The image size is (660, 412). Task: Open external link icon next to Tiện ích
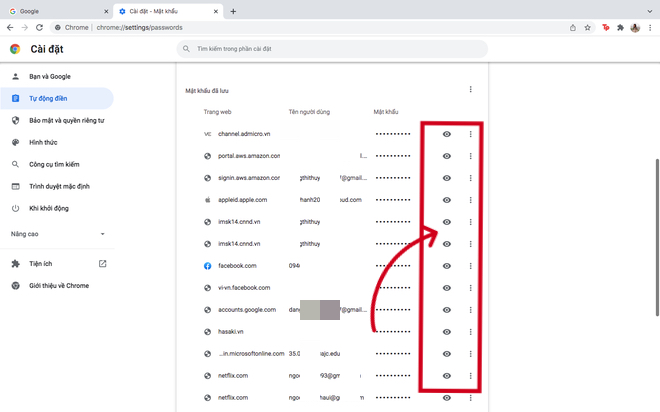[102, 263]
